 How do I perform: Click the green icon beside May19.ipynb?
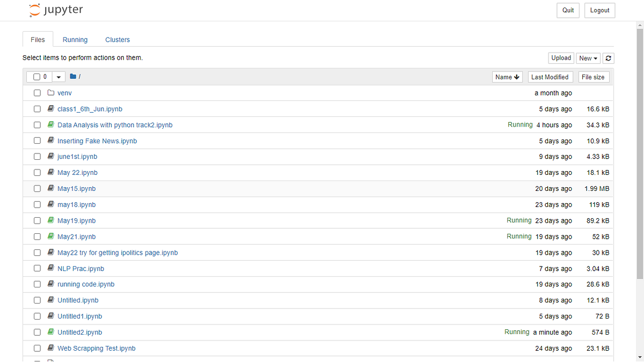point(50,220)
